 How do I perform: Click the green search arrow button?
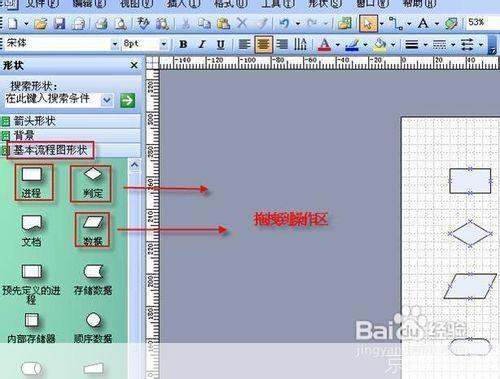click(128, 100)
